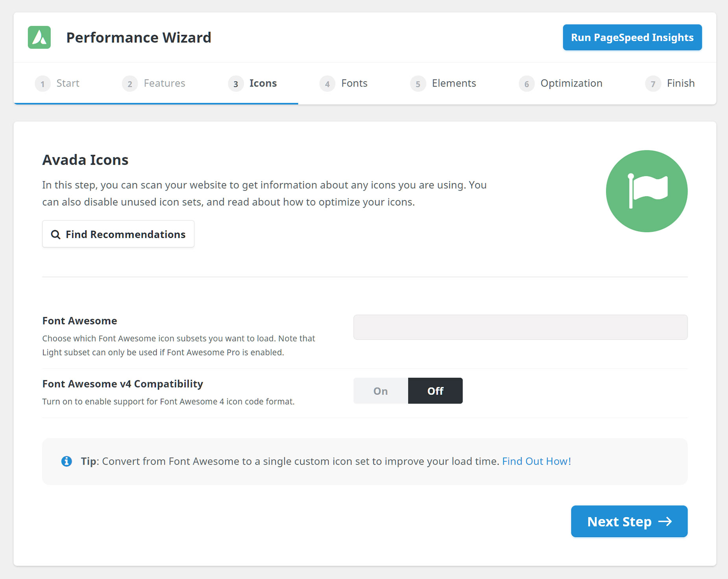Click the Fonts step number 4 badge
This screenshot has width=728, height=579.
327,84
